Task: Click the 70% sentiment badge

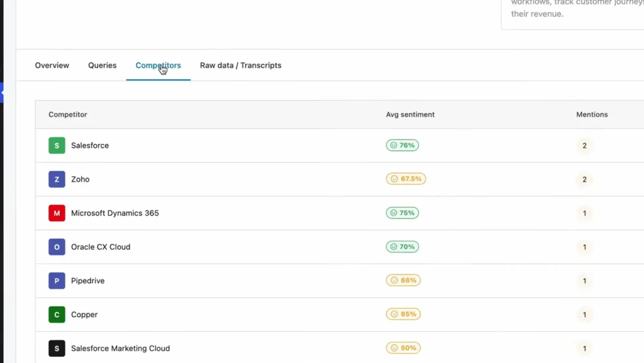Action: coord(402,247)
